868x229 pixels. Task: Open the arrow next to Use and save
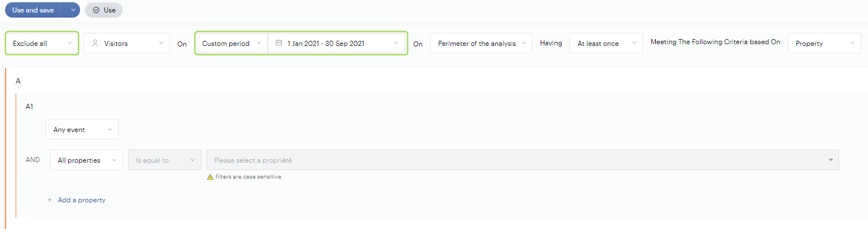pos(73,10)
